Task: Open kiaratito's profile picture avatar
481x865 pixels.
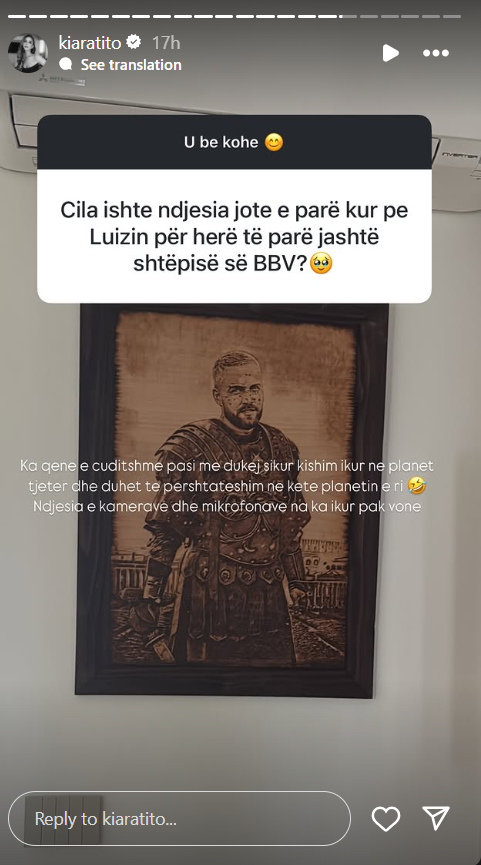Action: [x=28, y=53]
